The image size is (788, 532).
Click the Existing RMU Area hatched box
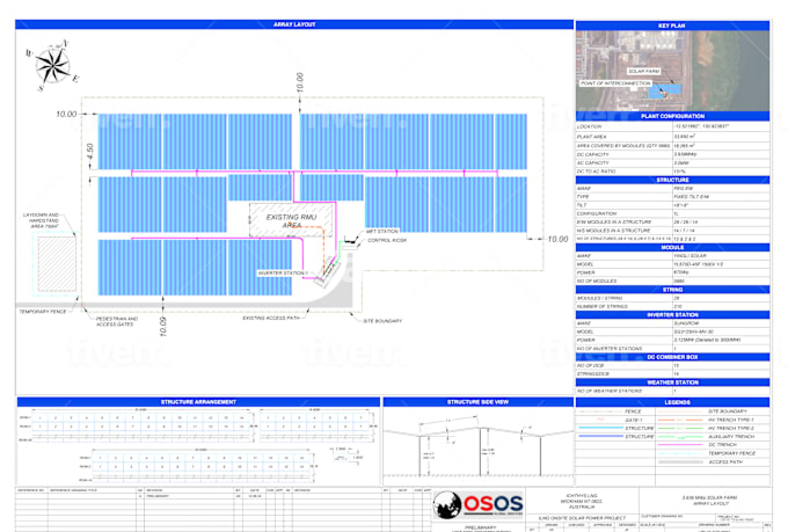291,220
